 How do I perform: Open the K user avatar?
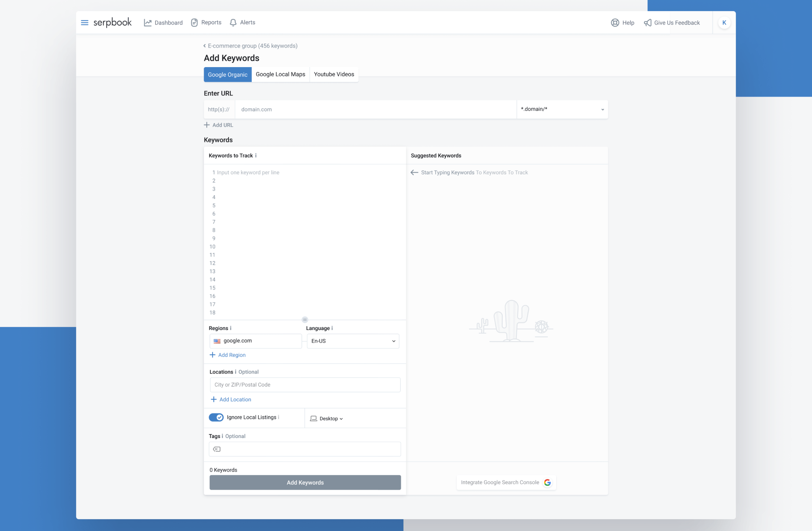coord(724,22)
